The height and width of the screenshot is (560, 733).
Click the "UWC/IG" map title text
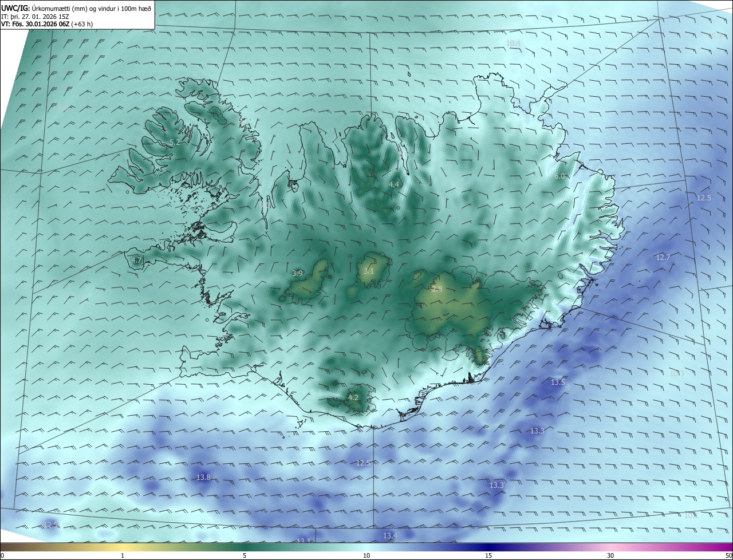tap(15, 8)
